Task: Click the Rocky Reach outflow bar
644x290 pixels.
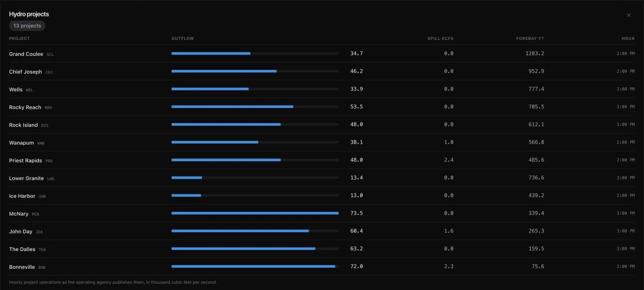Action: pos(255,107)
